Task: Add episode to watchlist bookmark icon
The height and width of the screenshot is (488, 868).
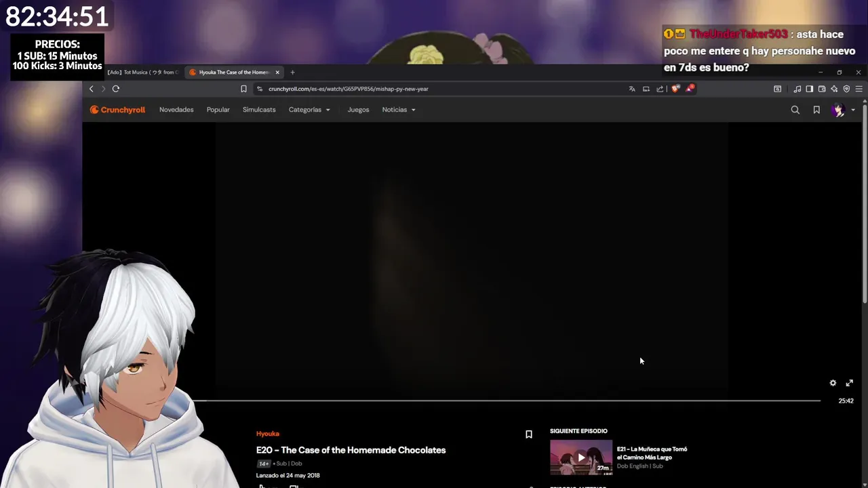Action: tap(529, 434)
